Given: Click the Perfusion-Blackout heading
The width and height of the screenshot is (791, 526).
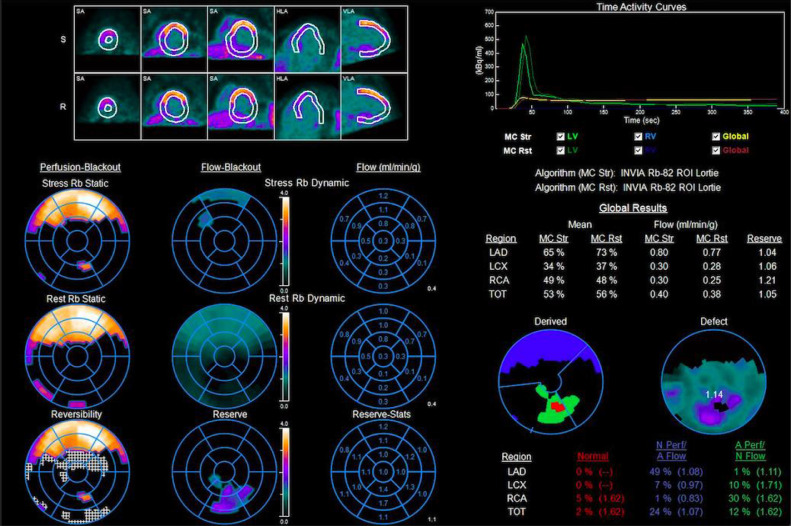Looking at the screenshot, I should coord(80,167).
